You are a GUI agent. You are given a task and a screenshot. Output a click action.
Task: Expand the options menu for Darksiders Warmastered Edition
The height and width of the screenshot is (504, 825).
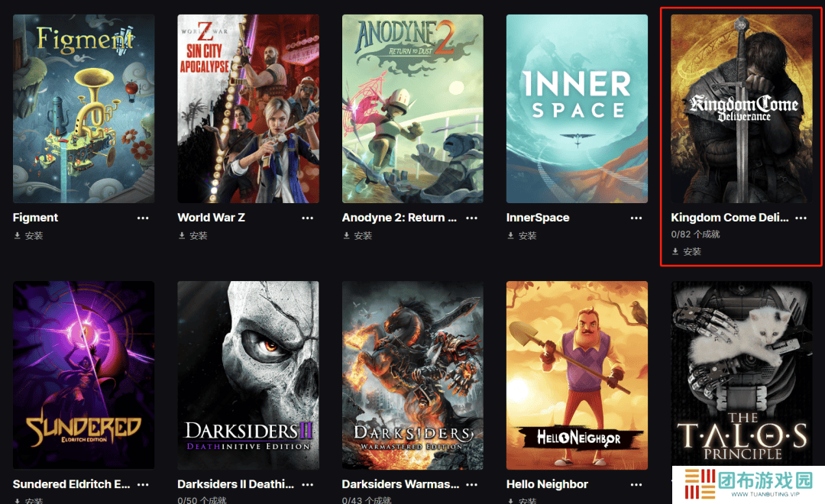pyautogui.click(x=471, y=484)
